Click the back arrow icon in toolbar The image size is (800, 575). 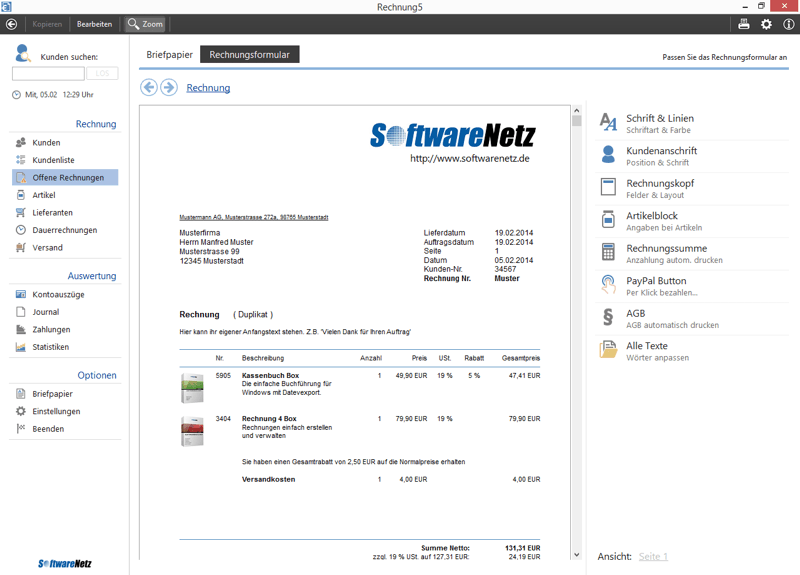[x=11, y=24]
